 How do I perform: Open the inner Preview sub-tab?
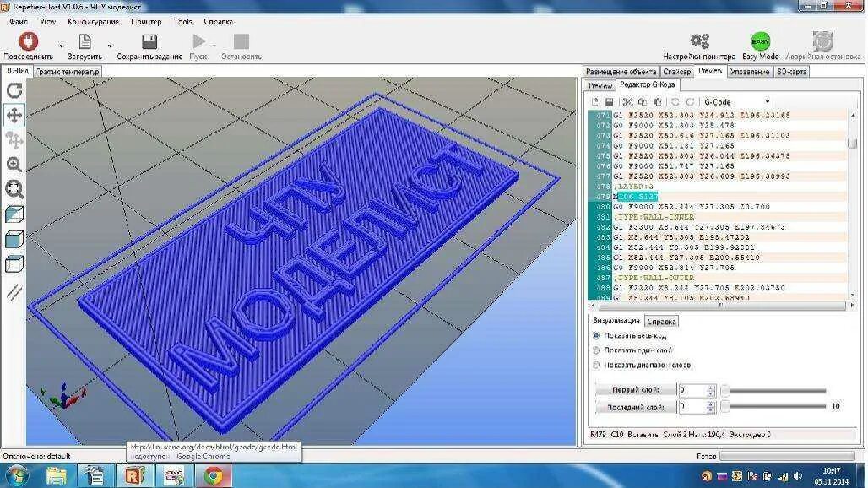pyautogui.click(x=599, y=86)
